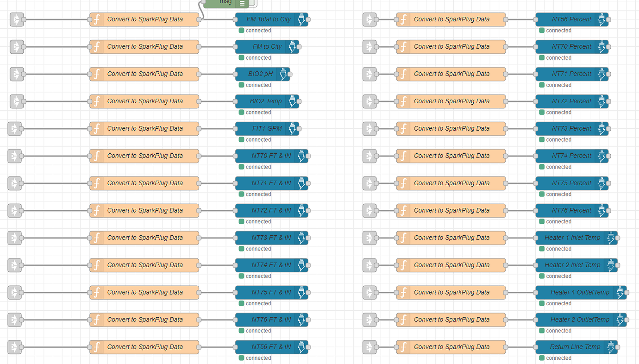This screenshot has height=364, width=639.
Task: Select Convert to SparkPlug Data node feeding NT73 Percent
Action: coord(451,129)
